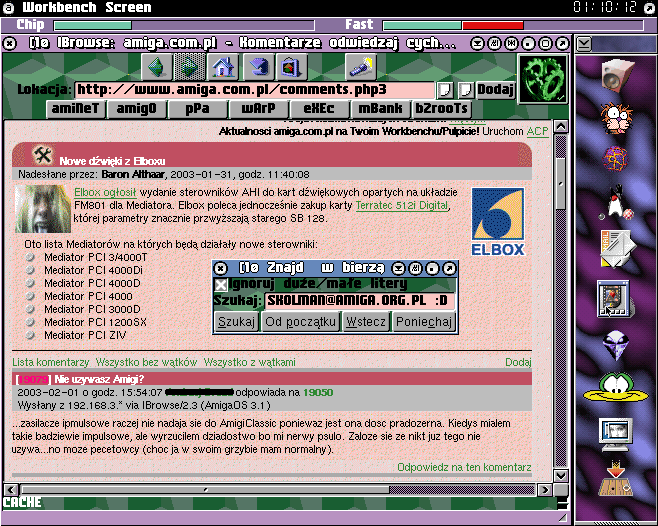Open the amiNeT bookmark tab
This screenshot has height=526, width=658.
[x=75, y=109]
